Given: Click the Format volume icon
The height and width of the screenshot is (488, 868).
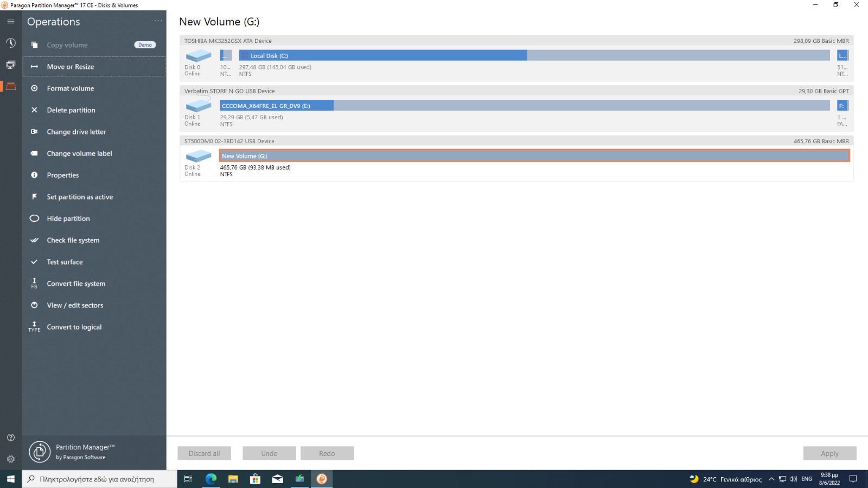Looking at the screenshot, I should (34, 88).
